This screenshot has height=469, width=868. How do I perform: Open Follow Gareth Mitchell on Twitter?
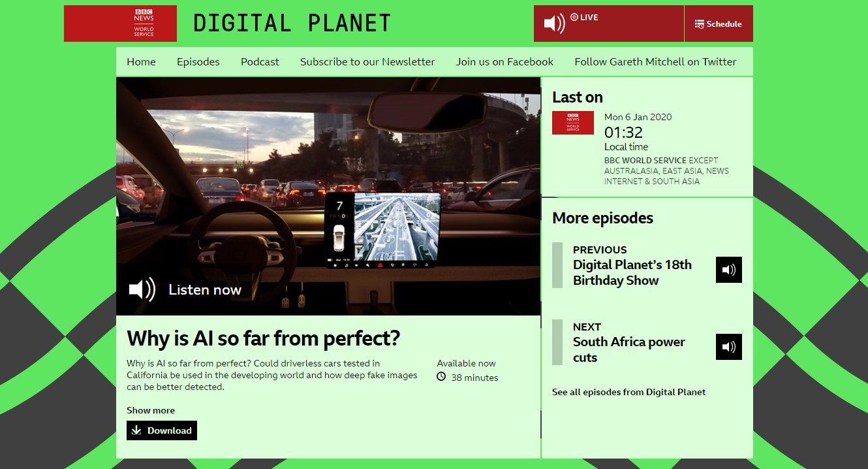coord(655,62)
